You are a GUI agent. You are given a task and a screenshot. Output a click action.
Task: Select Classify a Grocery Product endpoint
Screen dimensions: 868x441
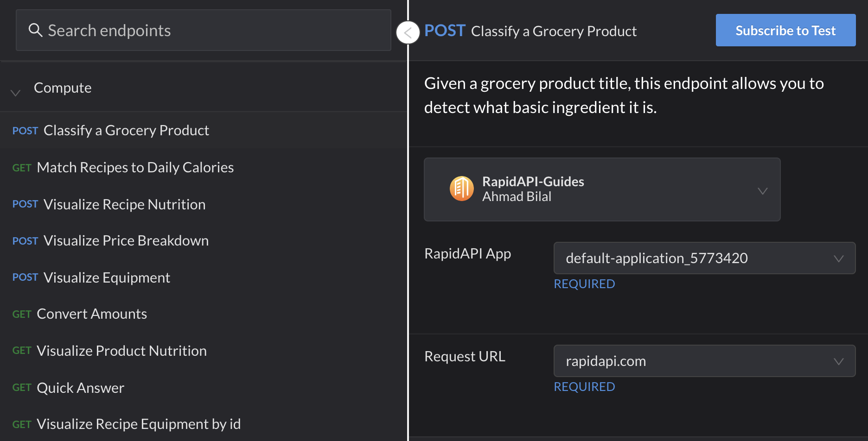pyautogui.click(x=204, y=130)
